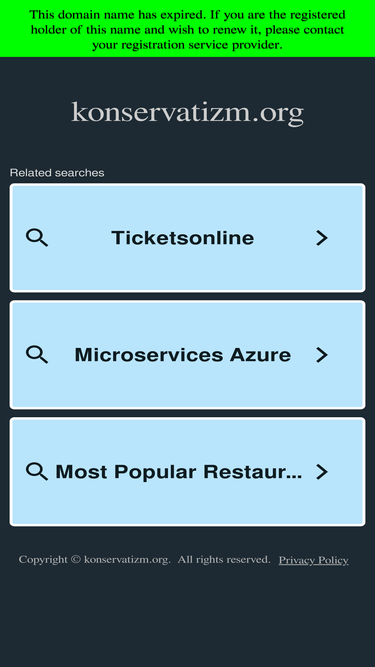Click 'All rights reserved.' footer text
The image size is (375, 667).
click(224, 559)
